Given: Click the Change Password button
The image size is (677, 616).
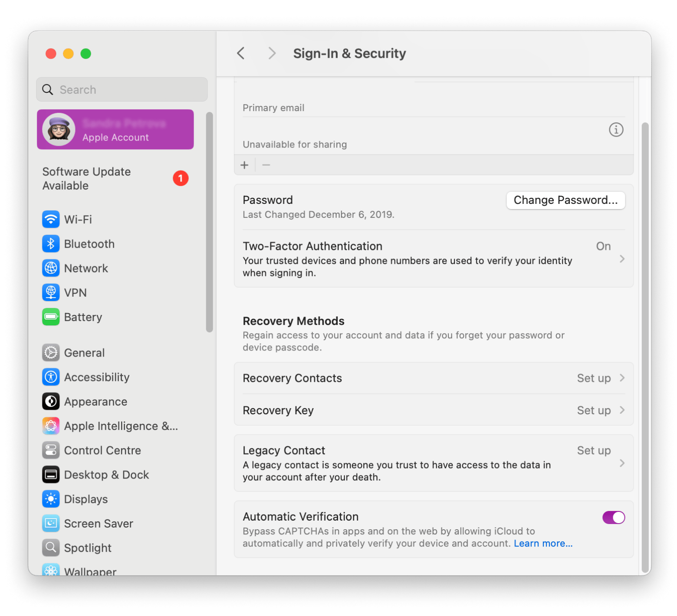Looking at the screenshot, I should (565, 200).
